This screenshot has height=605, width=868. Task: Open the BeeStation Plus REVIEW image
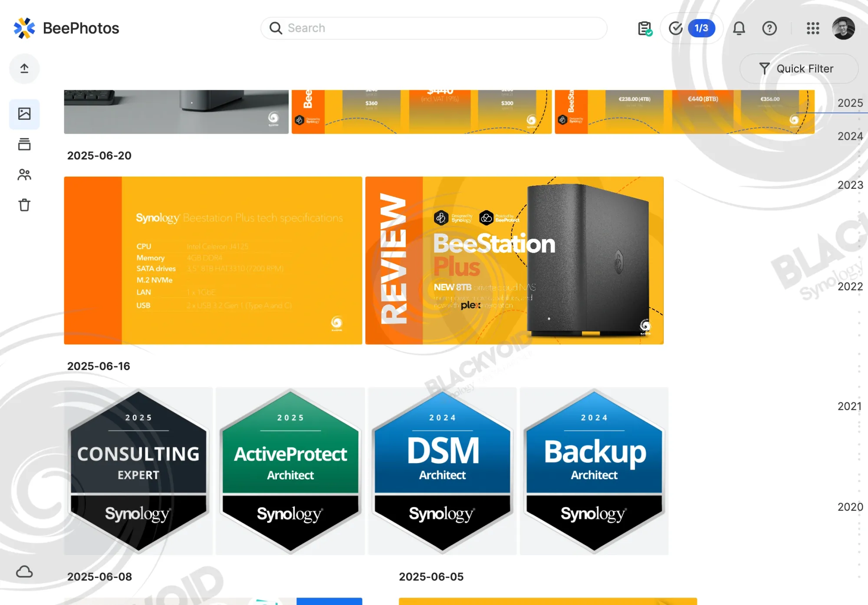pyautogui.click(x=514, y=260)
